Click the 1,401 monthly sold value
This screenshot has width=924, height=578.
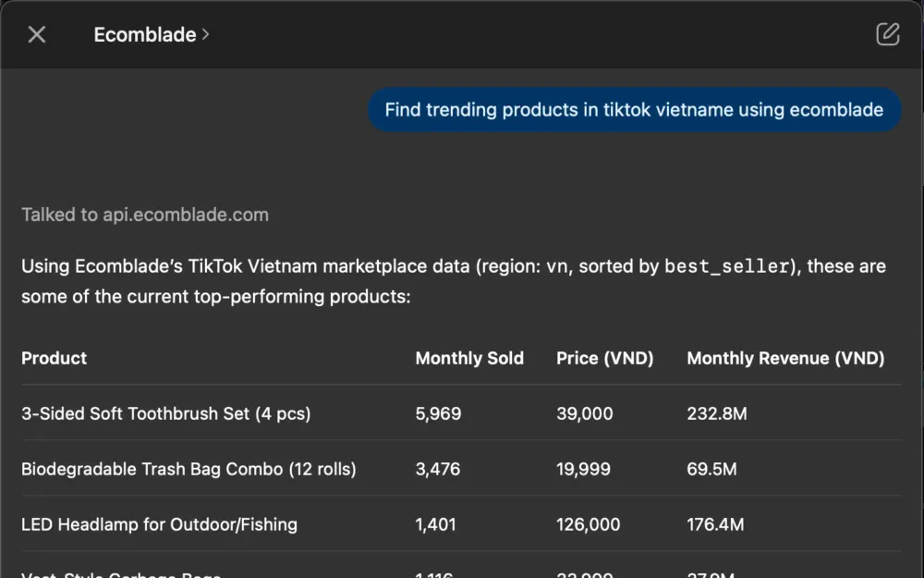coord(435,524)
